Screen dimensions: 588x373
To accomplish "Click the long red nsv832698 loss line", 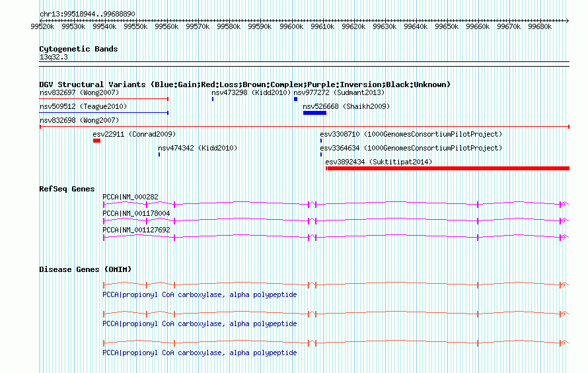I will [x=305, y=127].
